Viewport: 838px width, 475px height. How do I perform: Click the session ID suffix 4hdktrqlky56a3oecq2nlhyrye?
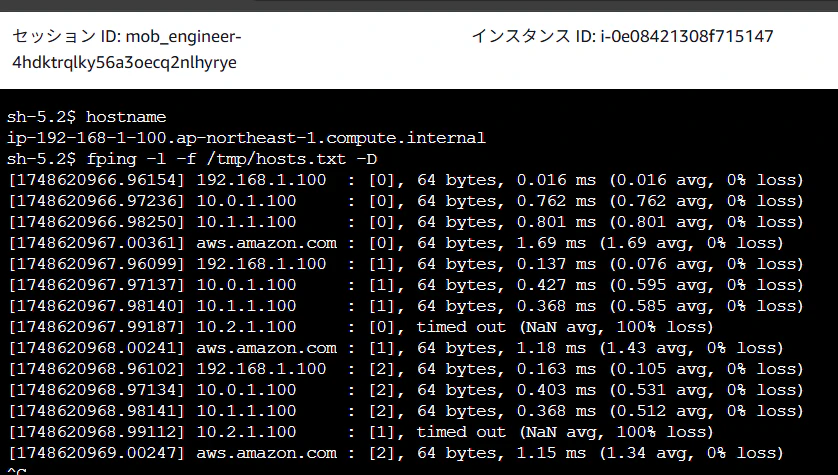coord(124,63)
